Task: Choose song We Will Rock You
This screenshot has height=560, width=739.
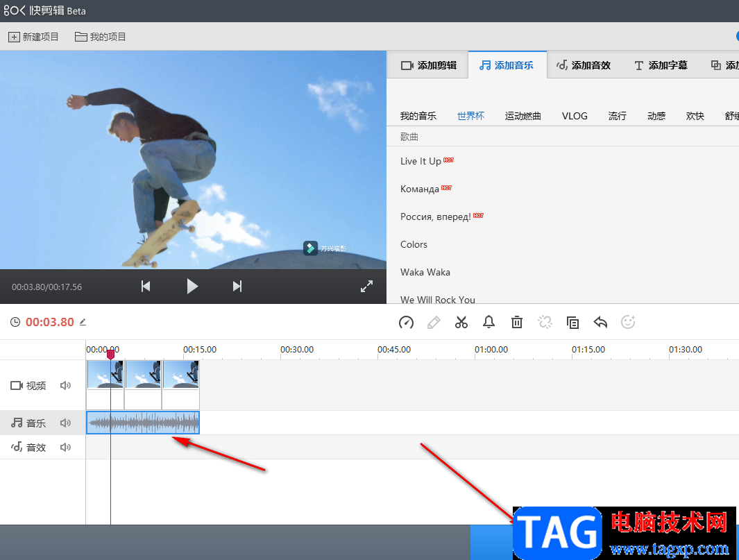Action: [x=438, y=299]
